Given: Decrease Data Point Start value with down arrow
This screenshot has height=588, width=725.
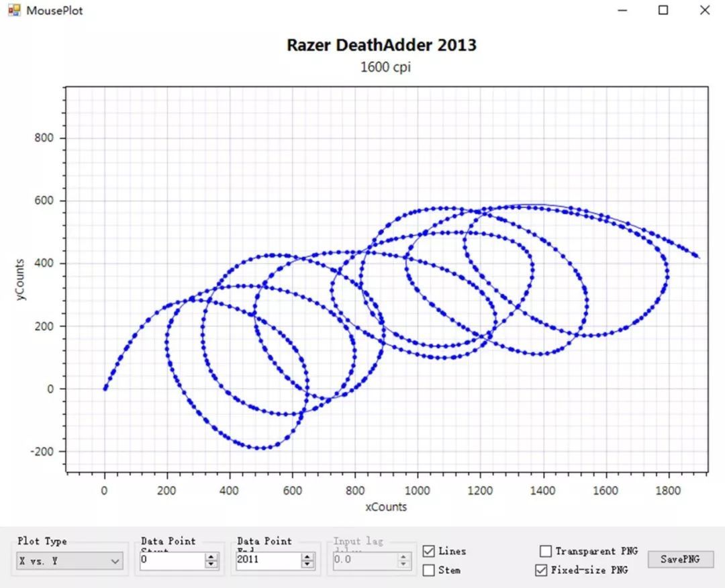Looking at the screenshot, I should click(x=211, y=565).
